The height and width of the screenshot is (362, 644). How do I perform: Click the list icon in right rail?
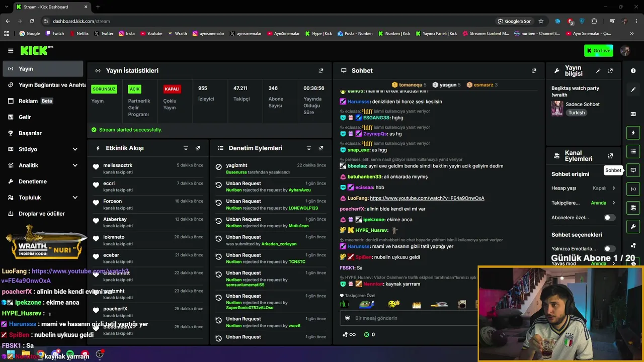tap(633, 151)
